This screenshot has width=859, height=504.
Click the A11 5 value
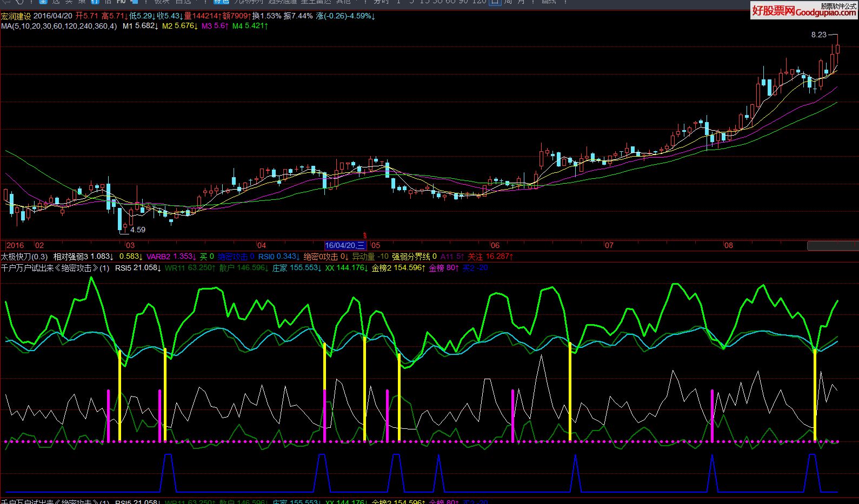pos(452,257)
